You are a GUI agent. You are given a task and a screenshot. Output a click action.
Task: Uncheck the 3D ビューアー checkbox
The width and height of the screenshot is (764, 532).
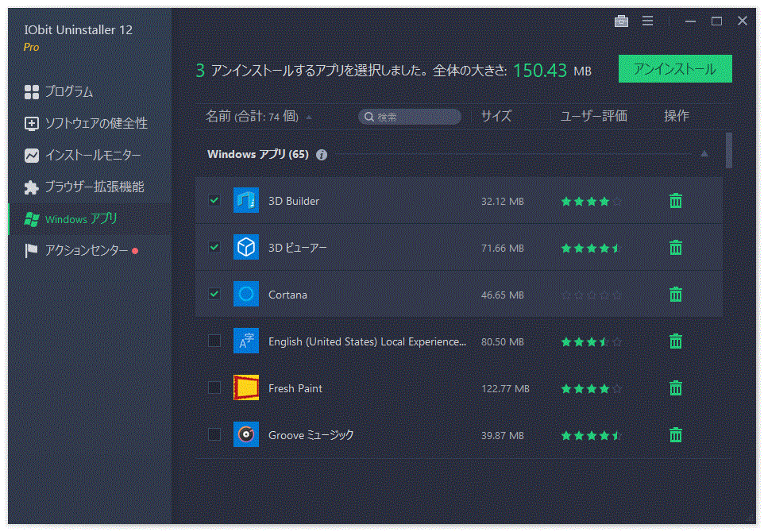[x=214, y=247]
